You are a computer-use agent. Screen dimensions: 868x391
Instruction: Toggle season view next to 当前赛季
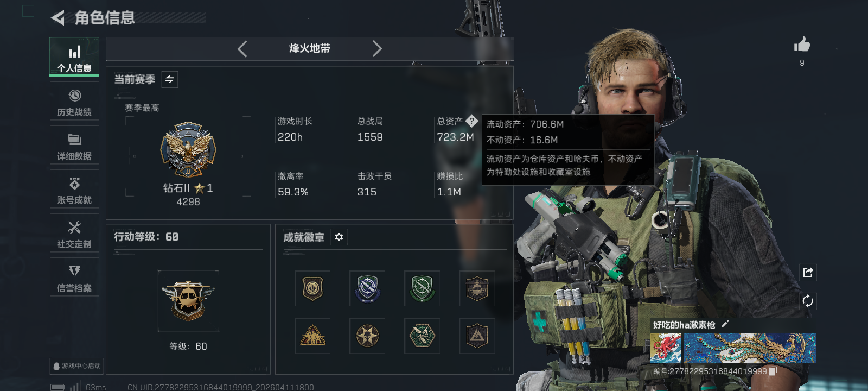pyautogui.click(x=170, y=80)
